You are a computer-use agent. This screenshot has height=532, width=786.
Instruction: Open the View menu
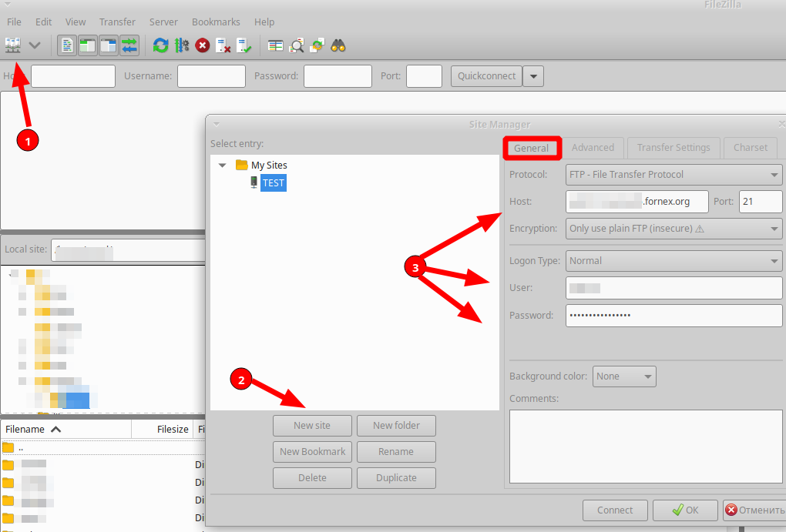(x=76, y=22)
